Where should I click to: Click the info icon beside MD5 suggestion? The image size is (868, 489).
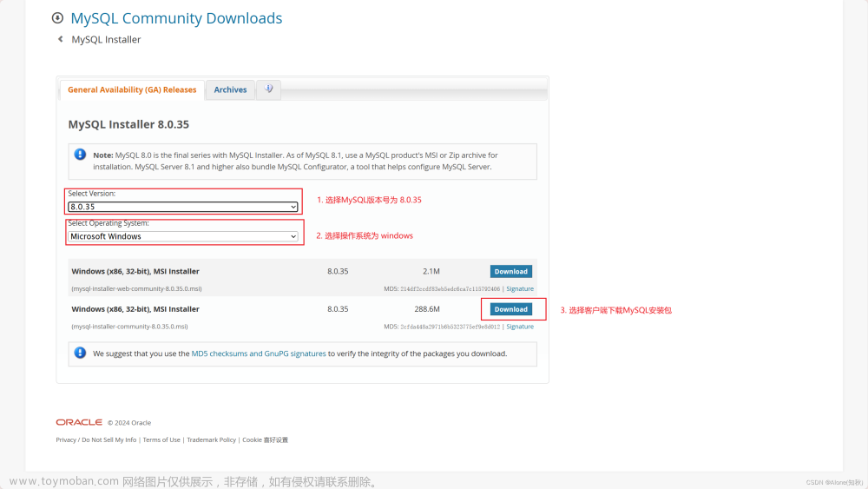[80, 353]
